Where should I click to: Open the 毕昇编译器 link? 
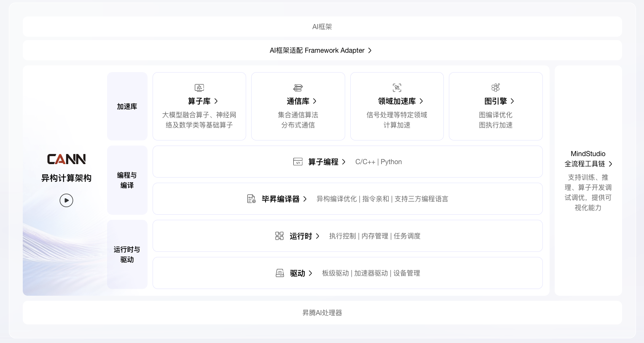281,199
